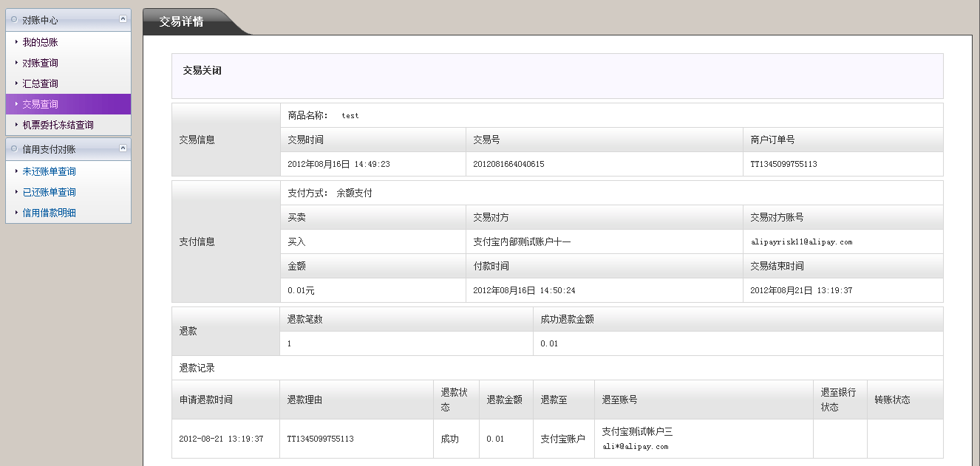Screen dimensions: 980x466
Task: View 信用借款明细 in the sidebar
Action: pyautogui.click(x=49, y=213)
